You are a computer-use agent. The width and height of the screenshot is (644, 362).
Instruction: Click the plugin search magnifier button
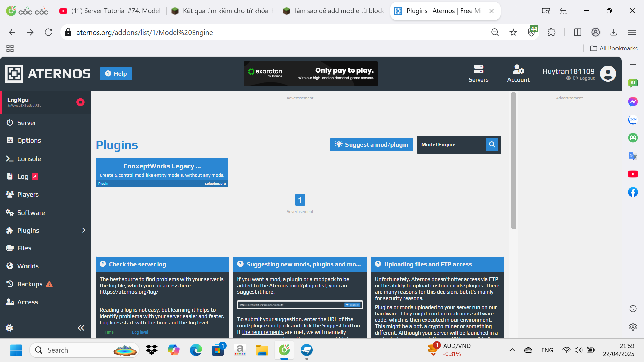click(x=492, y=145)
